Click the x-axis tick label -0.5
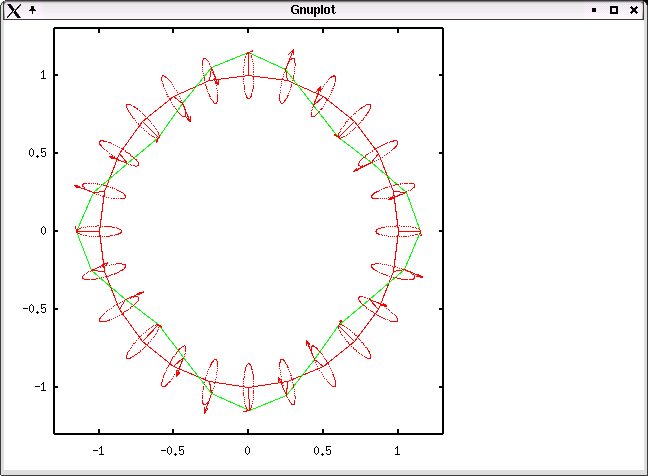The image size is (648, 476). coord(173,451)
